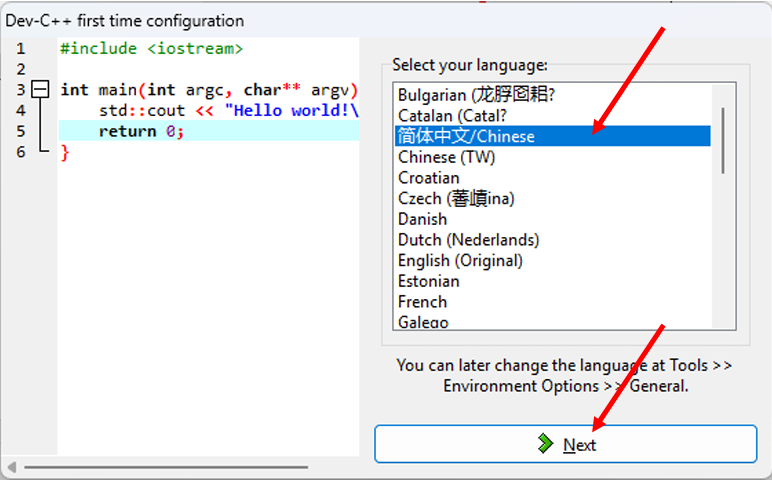Image resolution: width=772 pixels, height=482 pixels.
Task: Select English (Original) language
Action: (552, 260)
